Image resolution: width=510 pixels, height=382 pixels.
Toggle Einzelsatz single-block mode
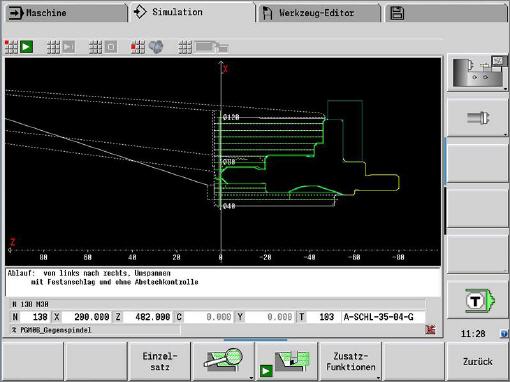159,361
